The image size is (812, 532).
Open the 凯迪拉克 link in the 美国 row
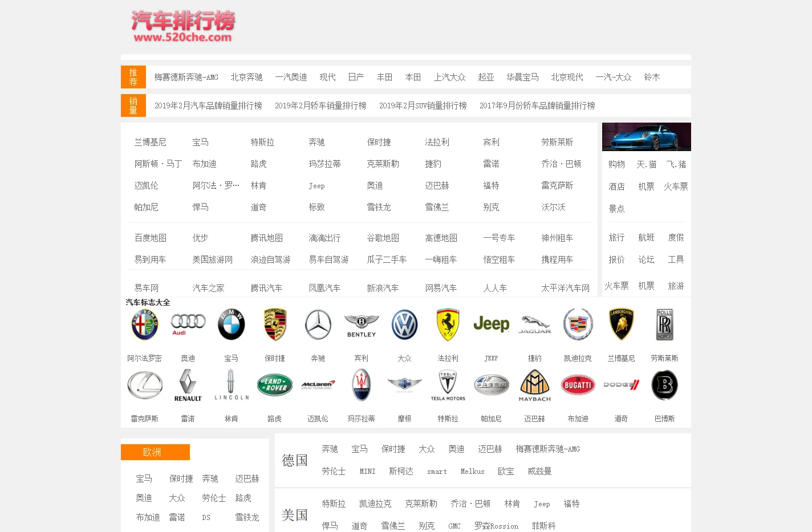375,503
